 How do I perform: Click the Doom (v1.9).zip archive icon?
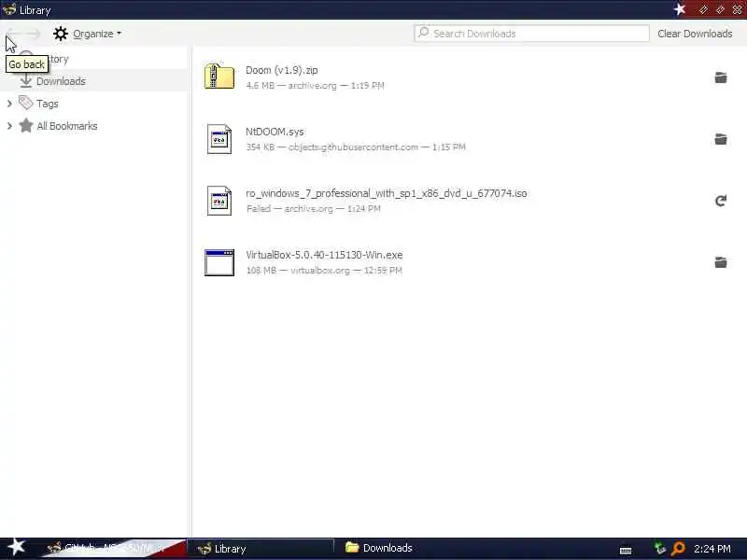(219, 77)
